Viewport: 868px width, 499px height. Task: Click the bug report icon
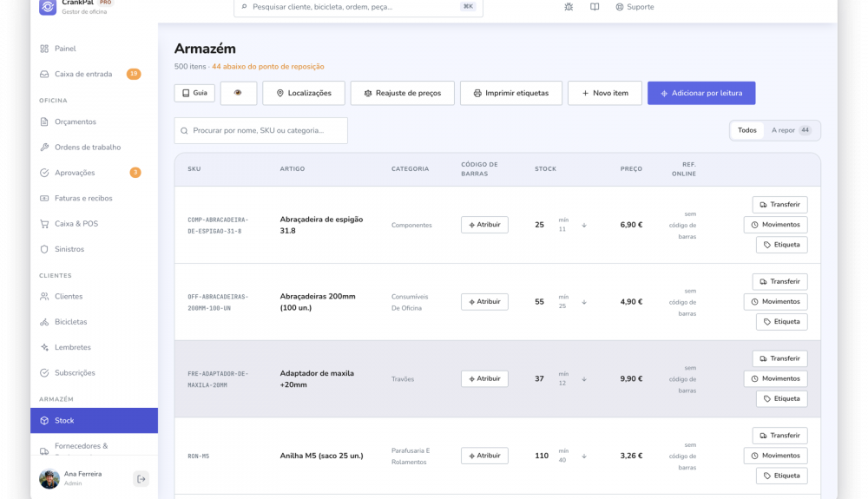pos(569,7)
